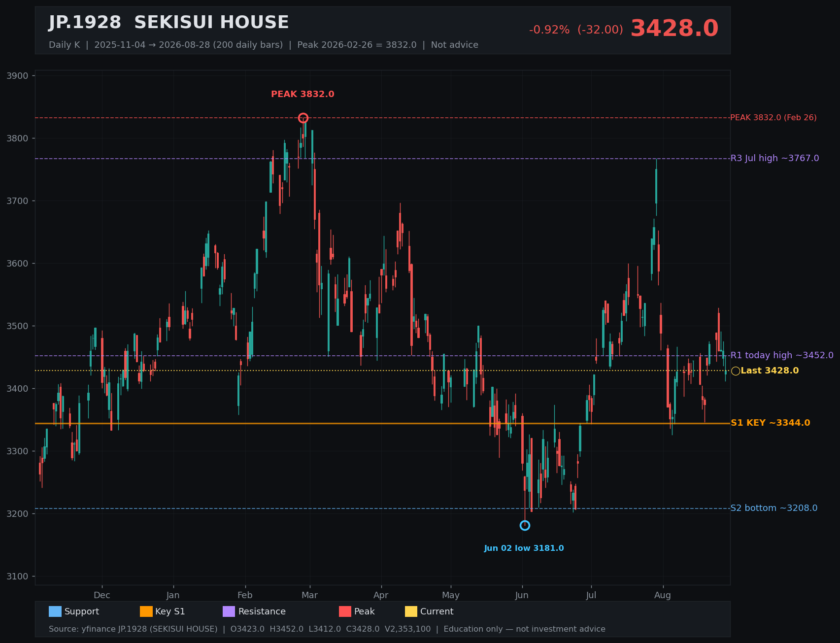Viewport: 840px width, 643px height.
Task: Click the word 'Peak' in the legend
Action: [365, 611]
